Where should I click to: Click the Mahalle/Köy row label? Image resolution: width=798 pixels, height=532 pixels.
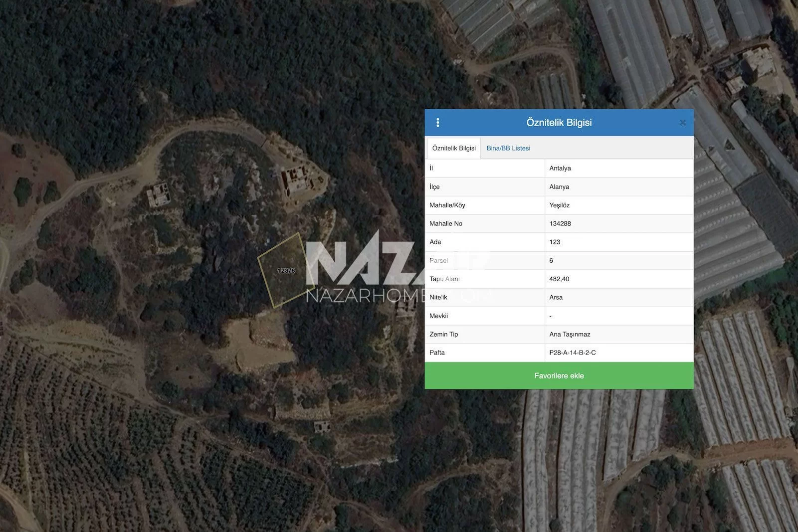[447, 205]
